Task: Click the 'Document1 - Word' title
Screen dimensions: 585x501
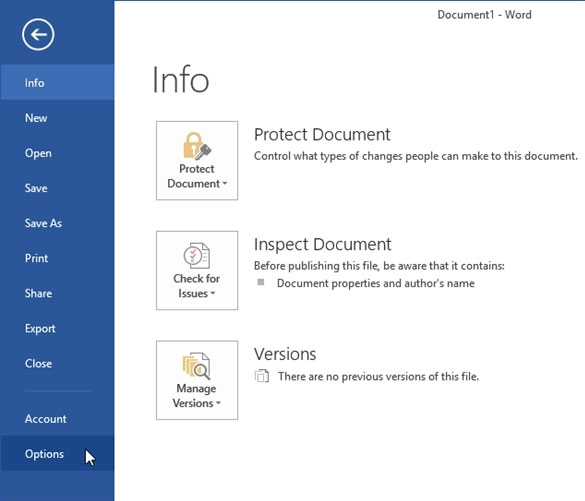Action: [484, 15]
